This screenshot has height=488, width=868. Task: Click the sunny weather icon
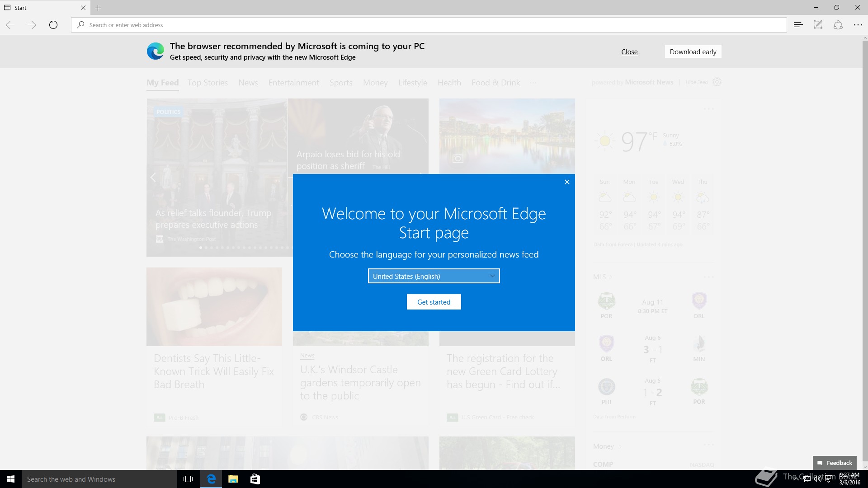click(604, 141)
